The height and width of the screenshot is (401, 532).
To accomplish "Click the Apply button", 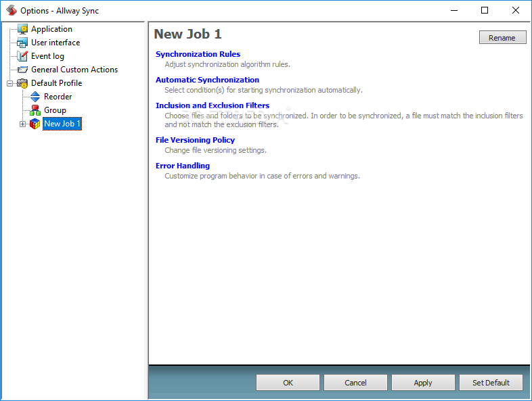I will click(x=423, y=383).
